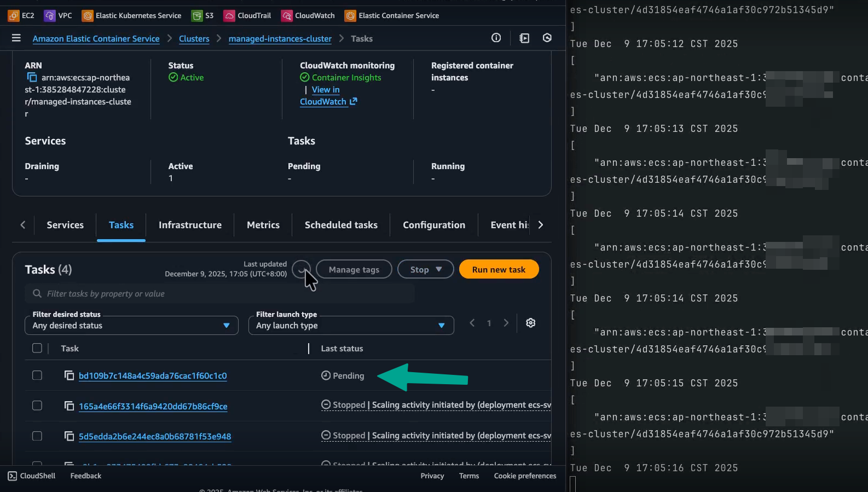Copy task ID bd109b7c using copy icon
This screenshot has height=492, width=868.
point(70,375)
